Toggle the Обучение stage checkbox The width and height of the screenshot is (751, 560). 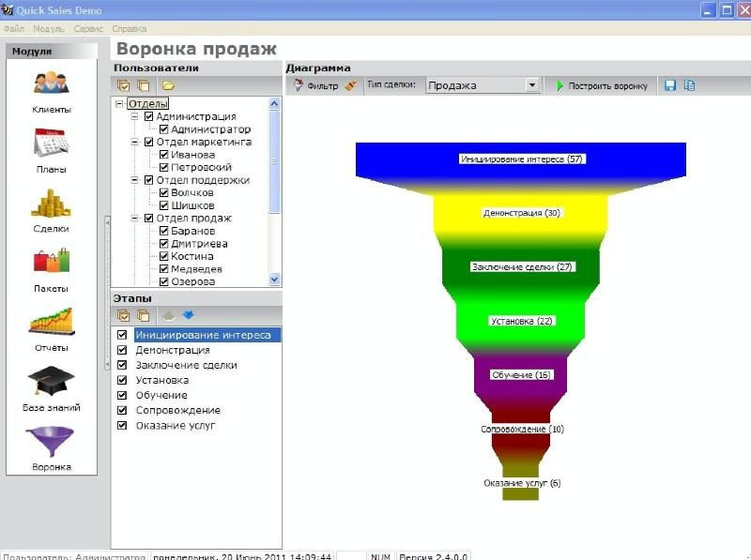pyautogui.click(x=121, y=395)
